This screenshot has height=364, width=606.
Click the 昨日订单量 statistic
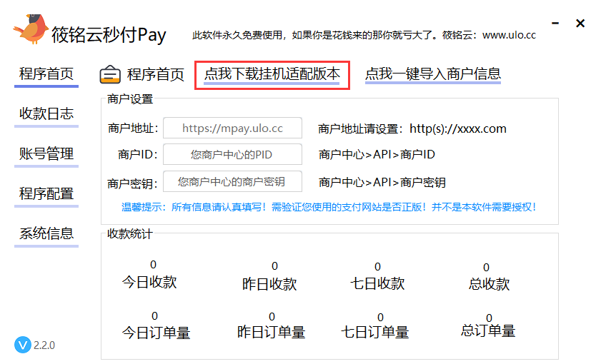[272, 326]
